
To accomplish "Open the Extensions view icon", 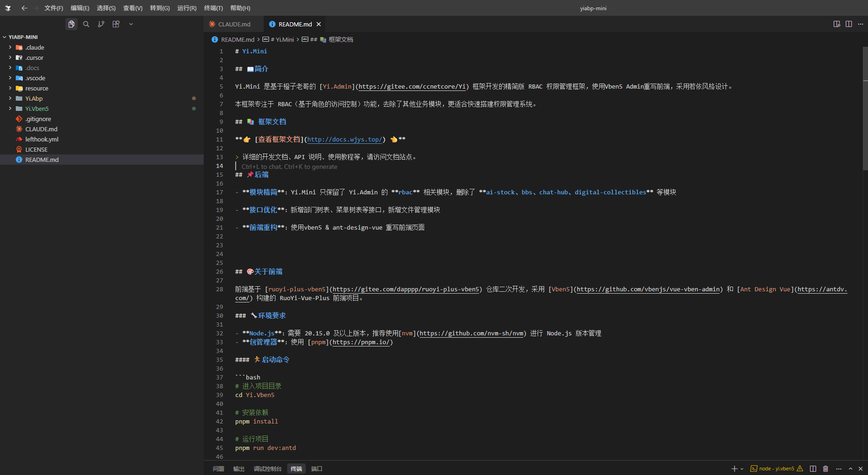I will (116, 24).
